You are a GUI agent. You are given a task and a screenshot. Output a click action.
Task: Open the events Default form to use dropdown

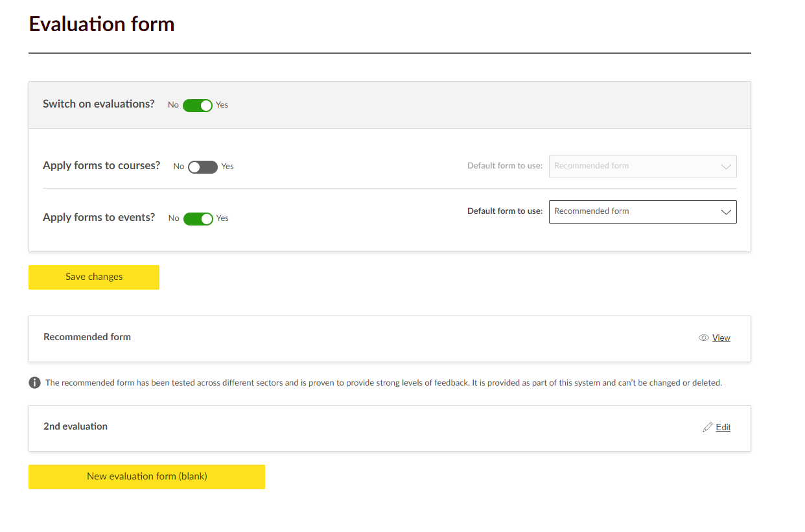(x=642, y=212)
